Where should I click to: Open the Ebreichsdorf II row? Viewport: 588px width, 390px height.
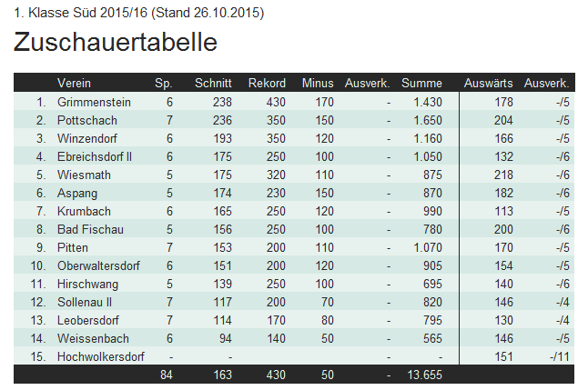click(x=95, y=156)
